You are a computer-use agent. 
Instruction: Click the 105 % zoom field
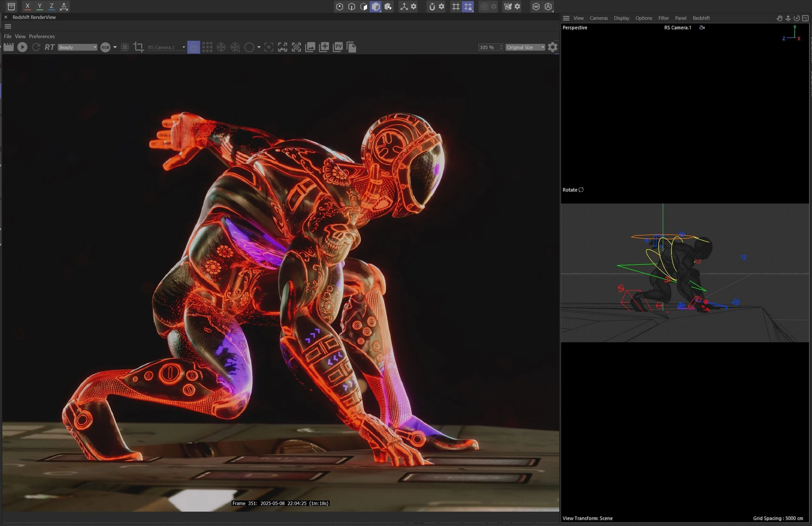pos(491,47)
